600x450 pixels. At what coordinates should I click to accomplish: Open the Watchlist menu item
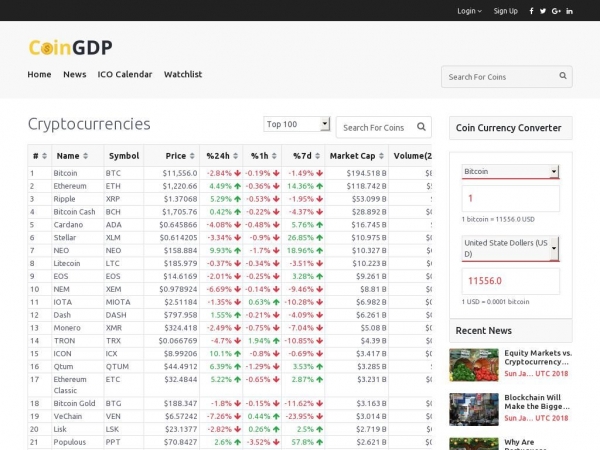183,74
